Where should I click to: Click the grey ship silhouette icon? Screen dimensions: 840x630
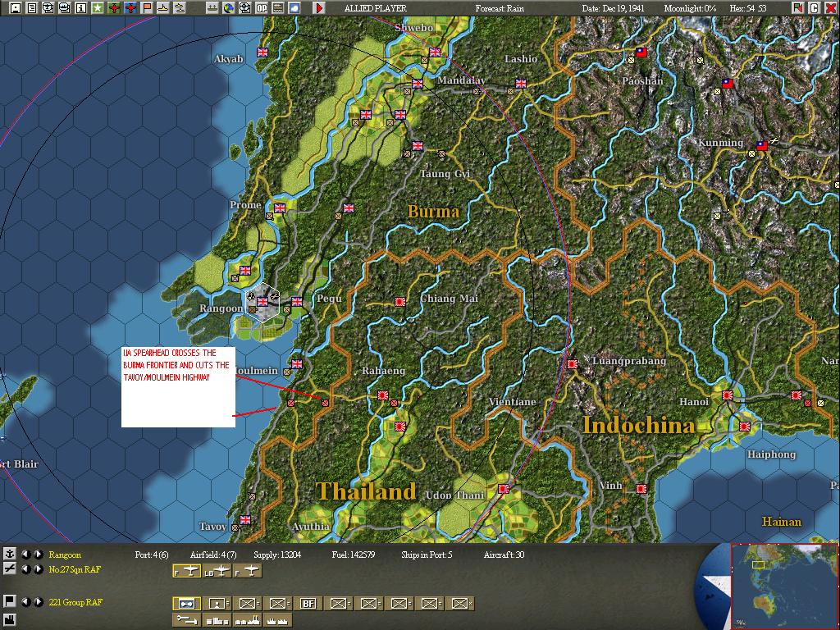212,8
